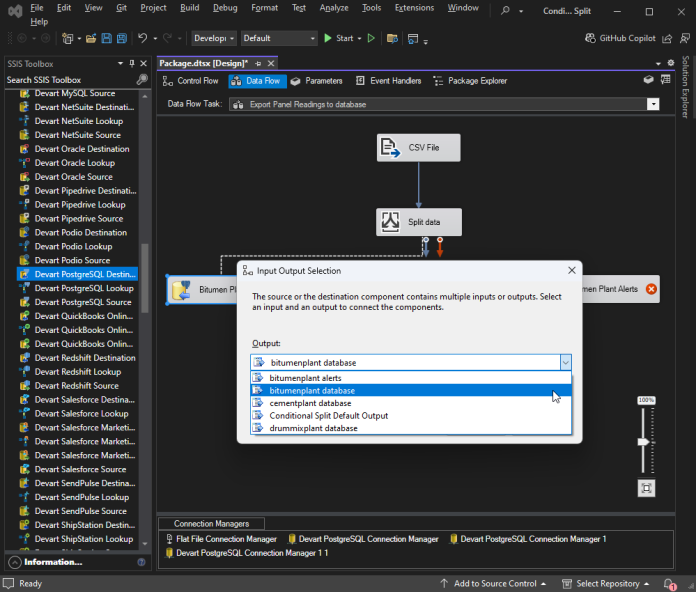The height and width of the screenshot is (592, 696).
Task: Toggle the pin on the Package.dtsx tab
Action: [x=258, y=63]
